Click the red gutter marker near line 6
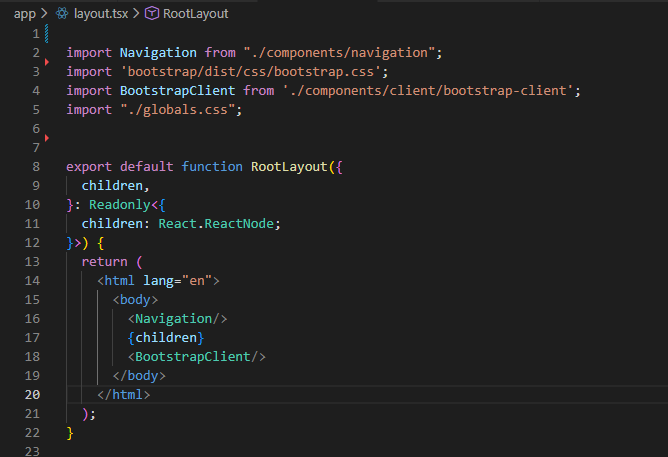The width and height of the screenshot is (668, 457). (x=47, y=138)
